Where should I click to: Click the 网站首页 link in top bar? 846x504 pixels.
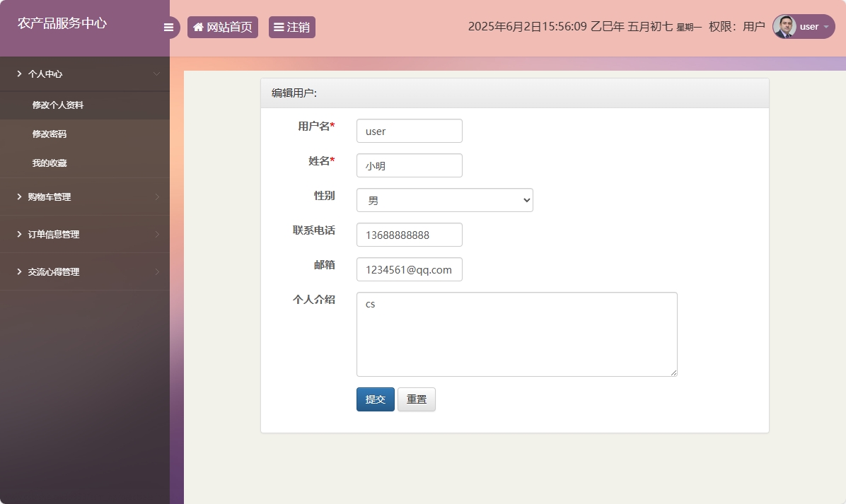pyautogui.click(x=223, y=28)
